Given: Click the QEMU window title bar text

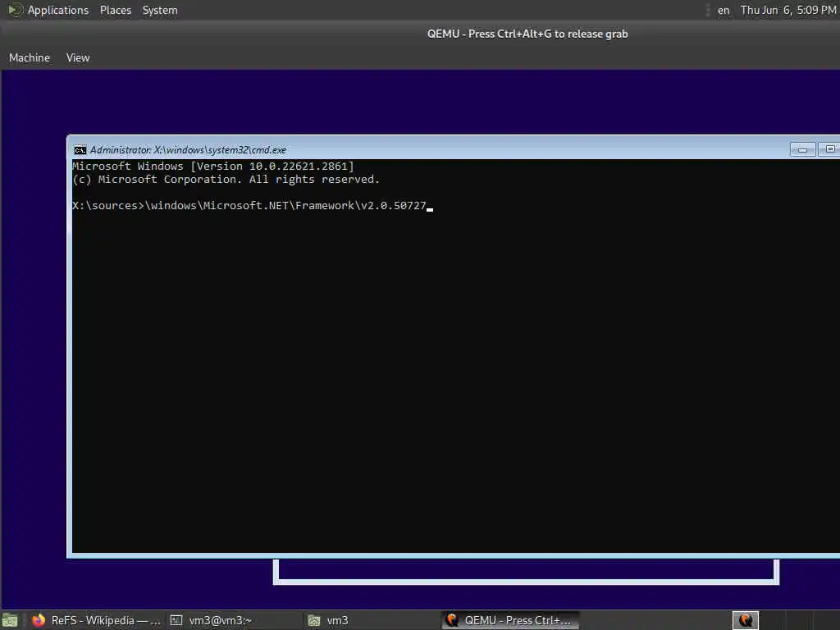Looking at the screenshot, I should click(x=527, y=34).
